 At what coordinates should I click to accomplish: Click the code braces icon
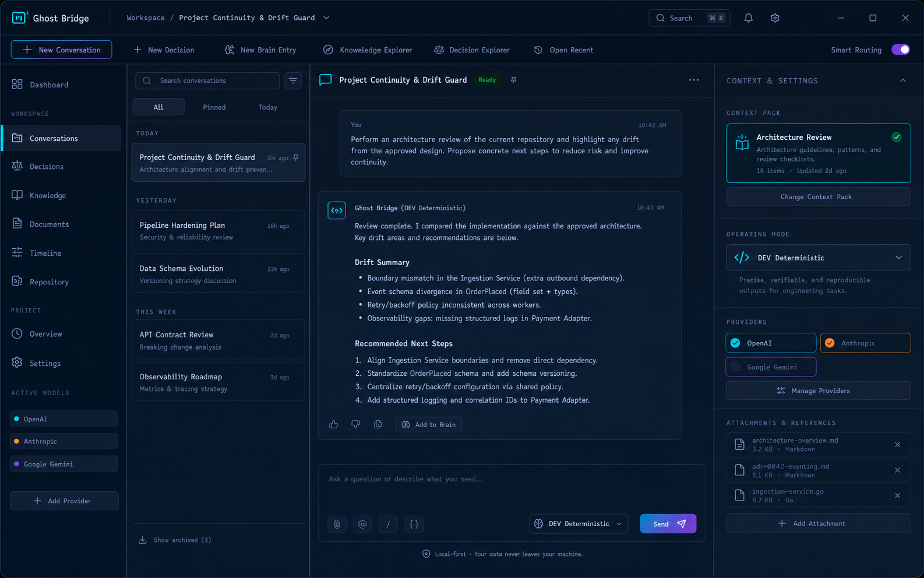tap(414, 524)
